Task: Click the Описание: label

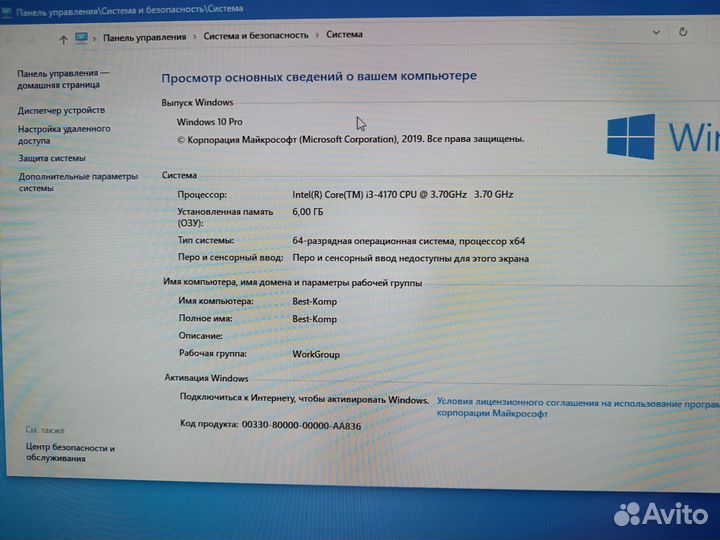Action: click(x=201, y=336)
